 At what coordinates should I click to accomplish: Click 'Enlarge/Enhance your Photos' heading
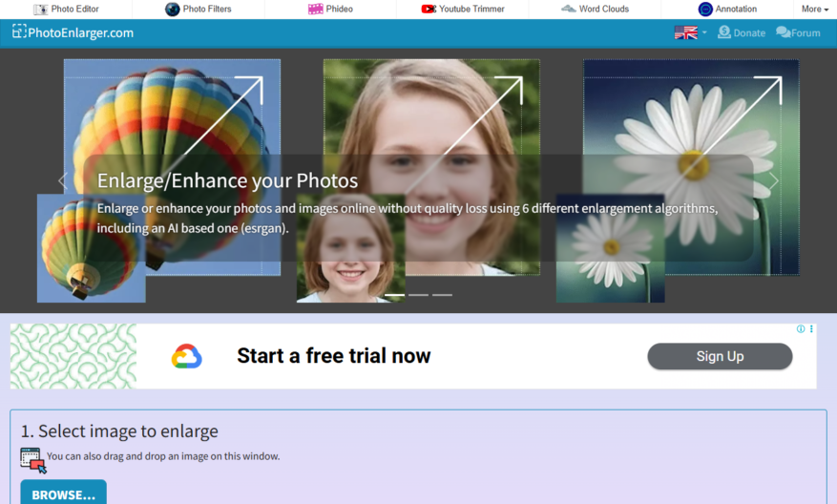[x=227, y=181]
